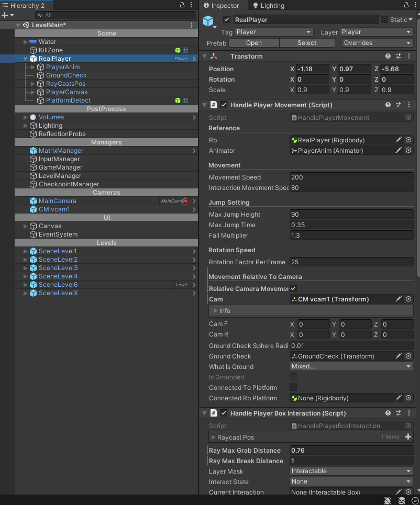
Task: Toggle RealPlayer active checkbox
Action: 227,20
